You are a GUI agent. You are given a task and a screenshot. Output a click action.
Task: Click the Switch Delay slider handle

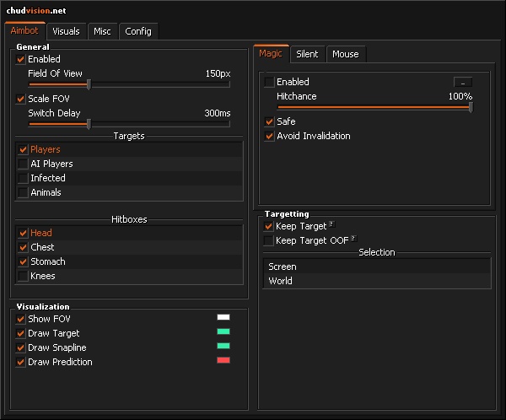coord(89,124)
